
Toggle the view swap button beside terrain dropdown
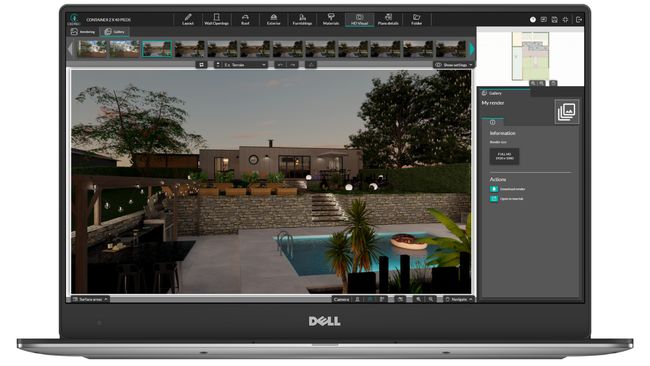pos(201,65)
